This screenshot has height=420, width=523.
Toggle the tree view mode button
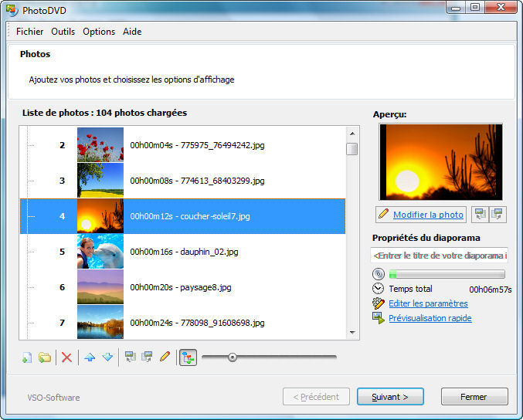pos(188,357)
